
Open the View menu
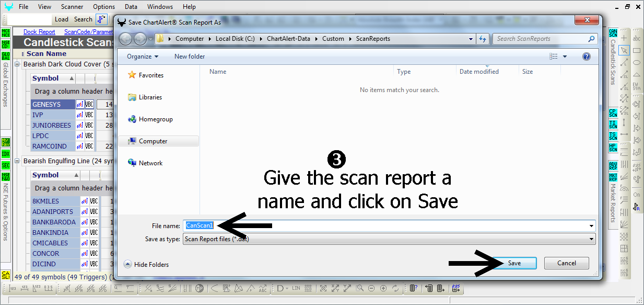click(45, 7)
